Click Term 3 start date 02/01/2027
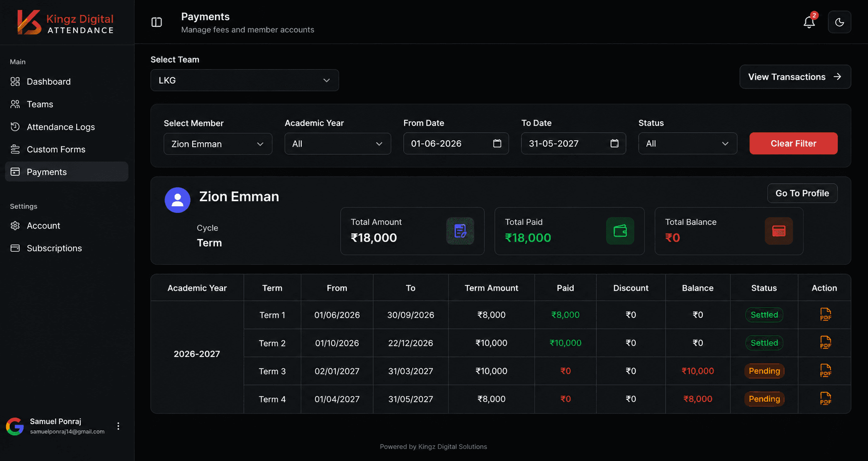868x461 pixels. click(337, 371)
